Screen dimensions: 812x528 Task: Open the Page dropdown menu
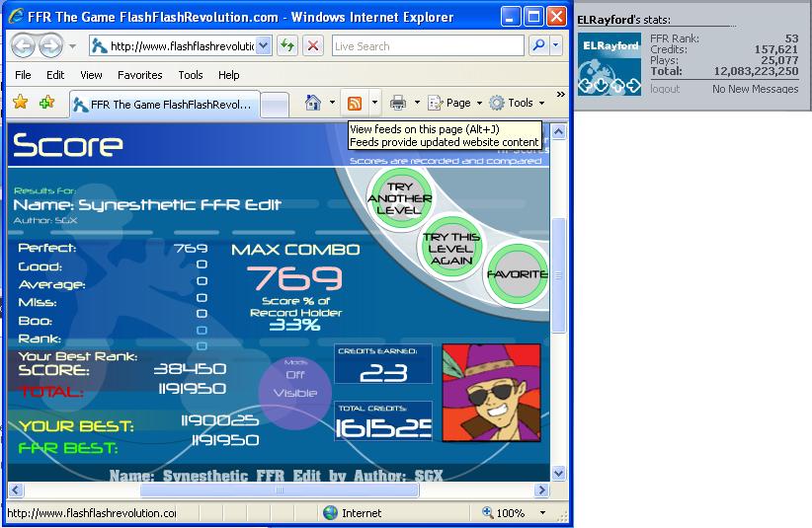[x=455, y=103]
